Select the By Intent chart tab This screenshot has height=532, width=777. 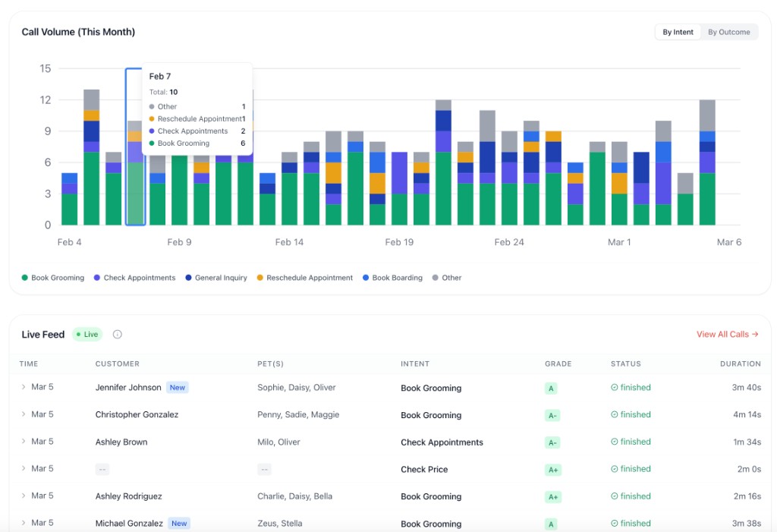click(678, 32)
